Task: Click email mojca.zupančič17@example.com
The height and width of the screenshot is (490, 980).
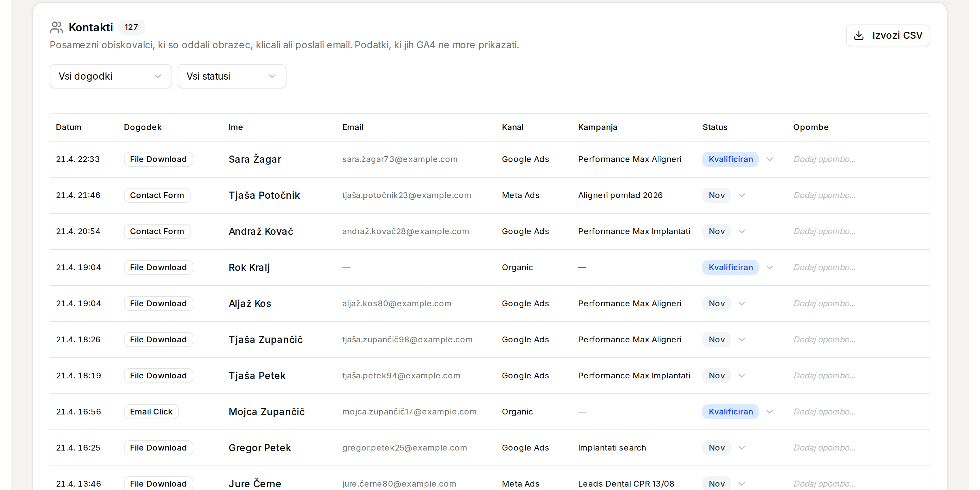Action: pos(409,412)
